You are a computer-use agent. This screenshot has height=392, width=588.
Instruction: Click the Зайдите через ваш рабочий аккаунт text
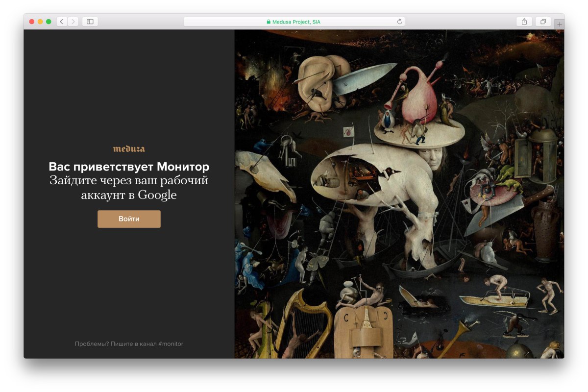coord(129,188)
